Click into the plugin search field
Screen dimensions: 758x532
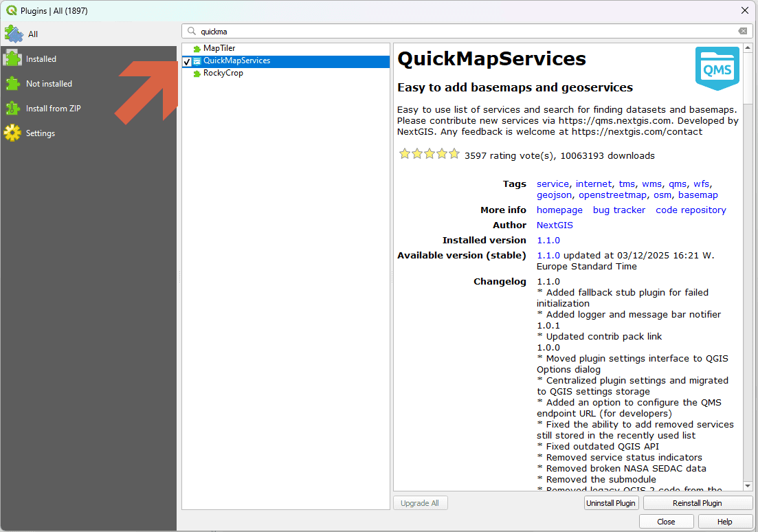click(467, 31)
